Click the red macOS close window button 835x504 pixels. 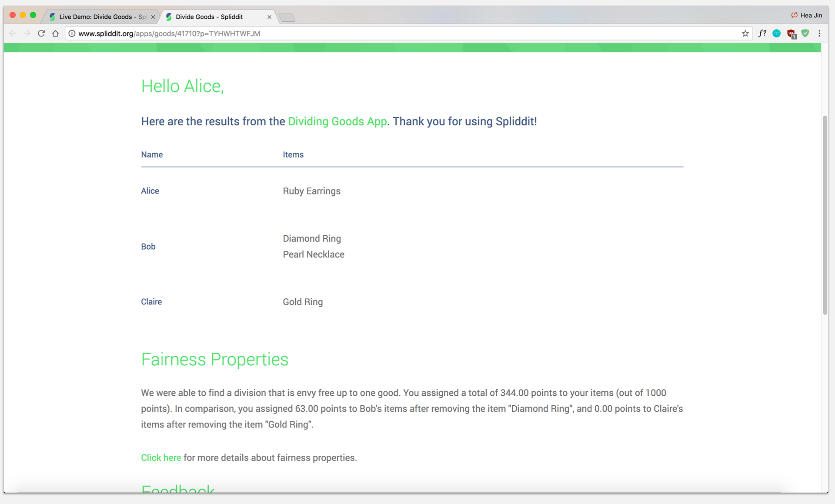point(13,15)
